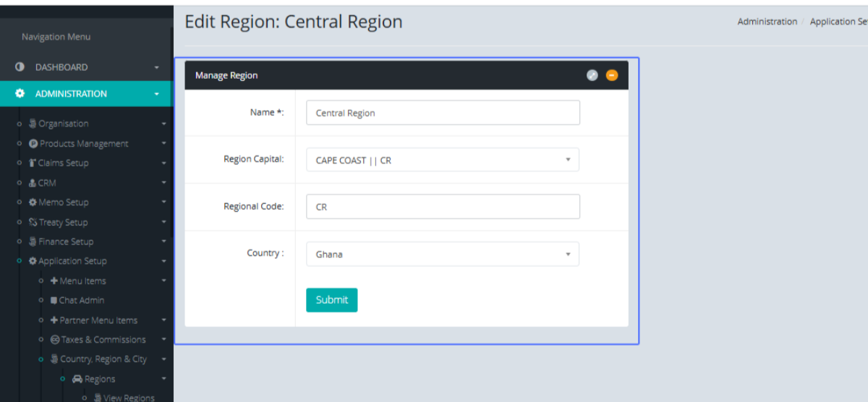Open the Claims Setup menu item
The image size is (868, 402).
tap(63, 163)
